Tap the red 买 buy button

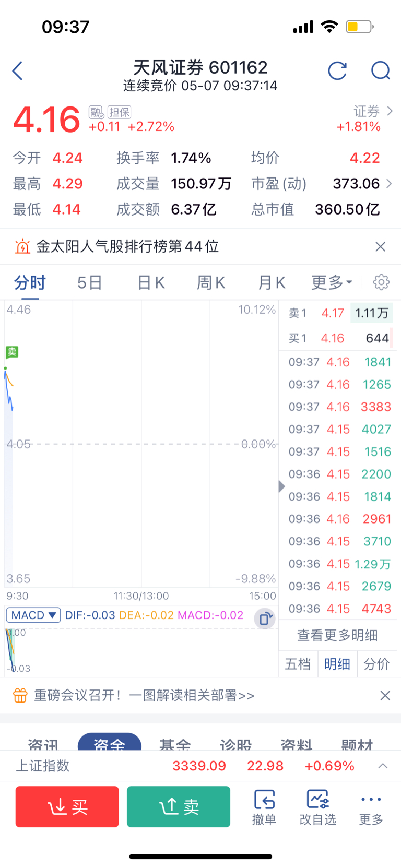[67, 806]
